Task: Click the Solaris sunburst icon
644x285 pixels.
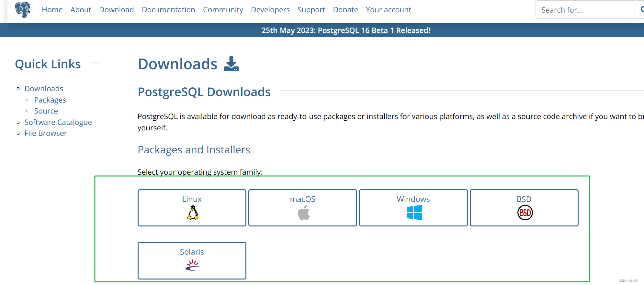Action: 193,265
